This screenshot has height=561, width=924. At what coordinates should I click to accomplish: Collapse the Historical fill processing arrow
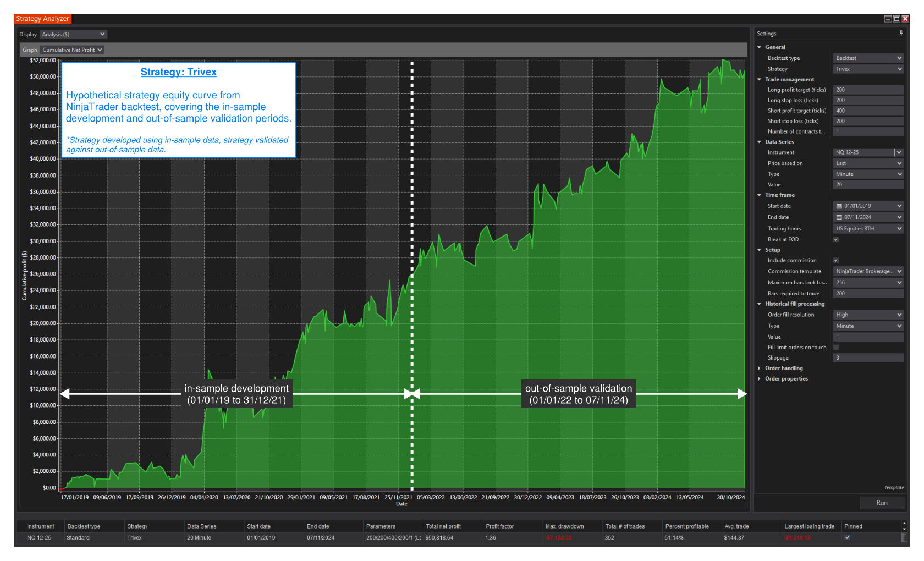(760, 304)
